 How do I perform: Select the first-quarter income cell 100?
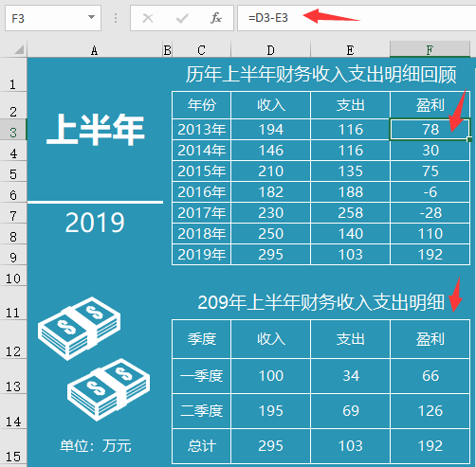271,376
